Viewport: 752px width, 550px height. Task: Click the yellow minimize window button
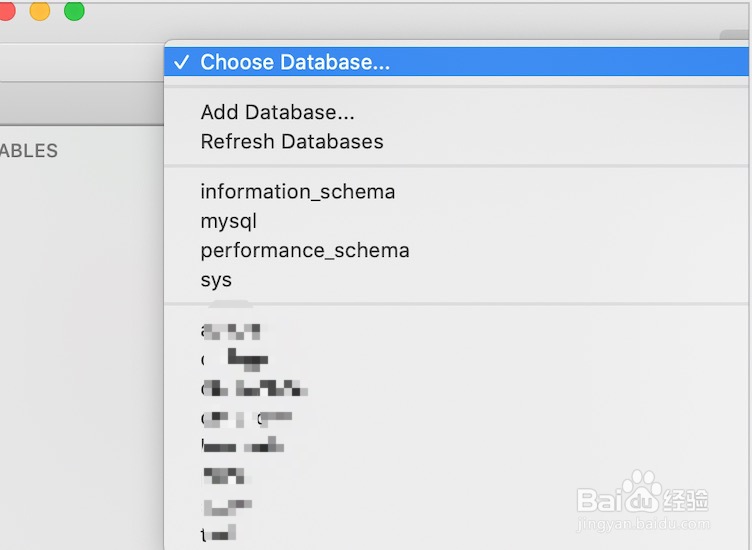click(40, 11)
